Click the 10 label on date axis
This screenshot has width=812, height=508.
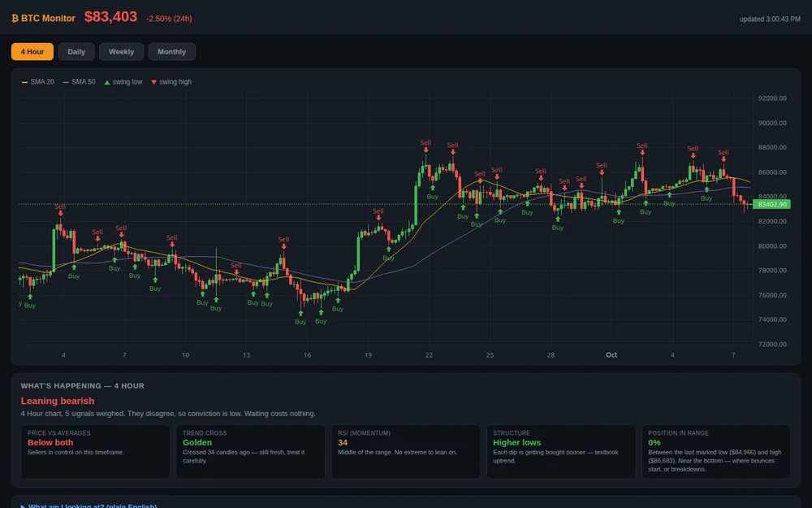point(185,355)
